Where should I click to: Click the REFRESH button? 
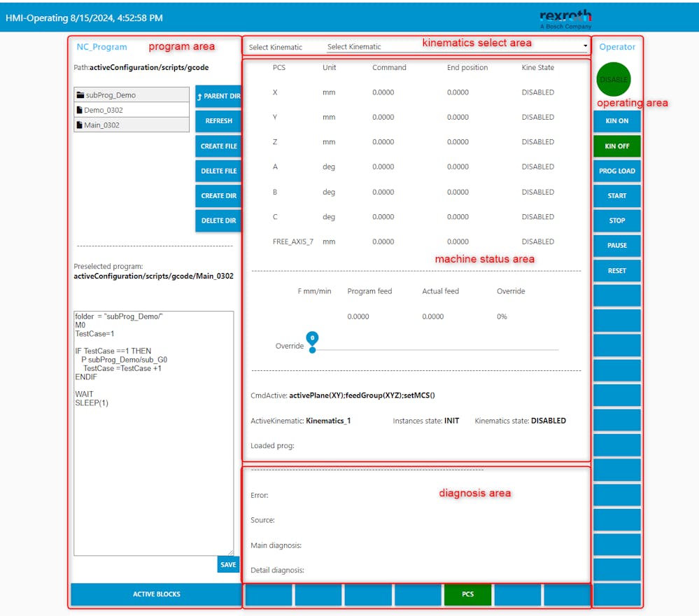218,121
